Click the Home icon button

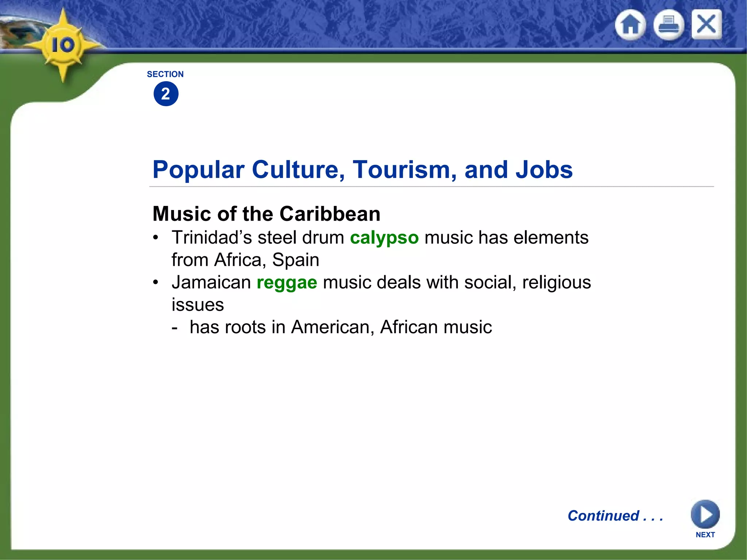pyautogui.click(x=630, y=25)
